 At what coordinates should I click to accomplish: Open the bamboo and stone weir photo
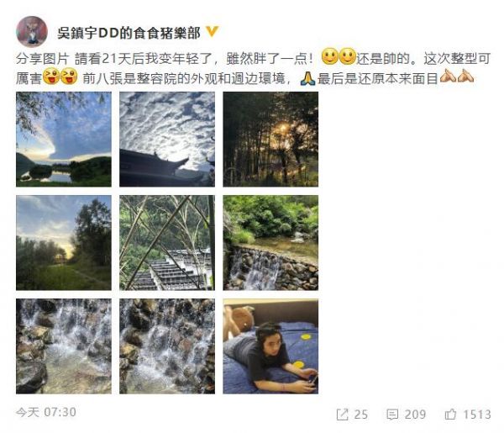pos(167,243)
